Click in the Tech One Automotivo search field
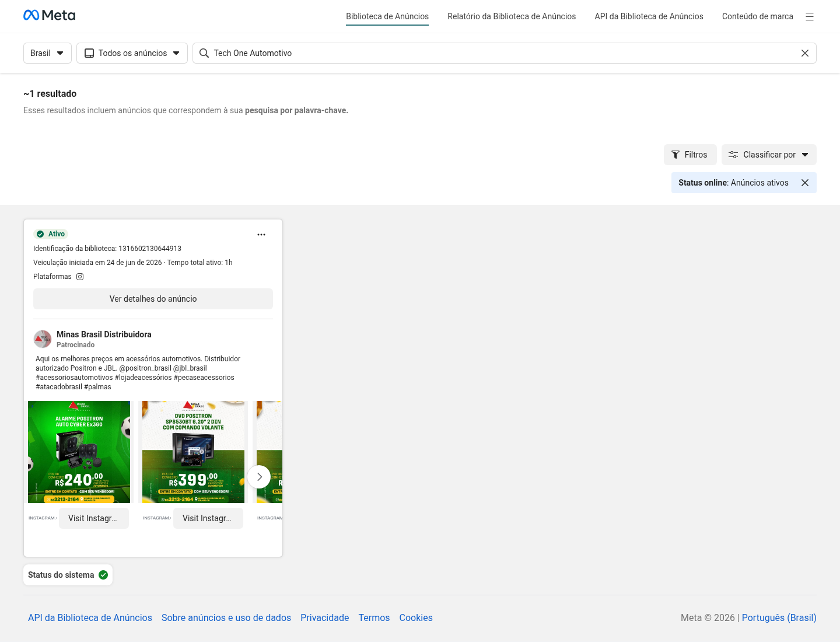 click(504, 53)
